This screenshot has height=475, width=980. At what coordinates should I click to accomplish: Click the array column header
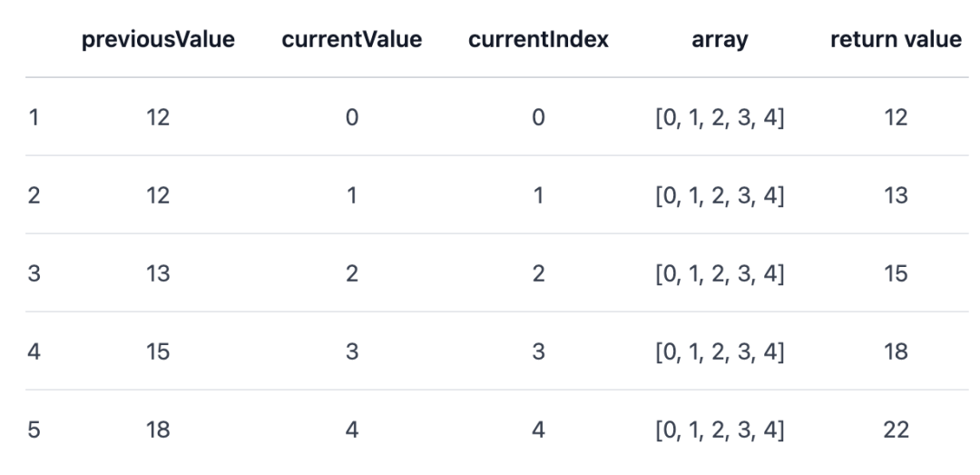coord(719,41)
